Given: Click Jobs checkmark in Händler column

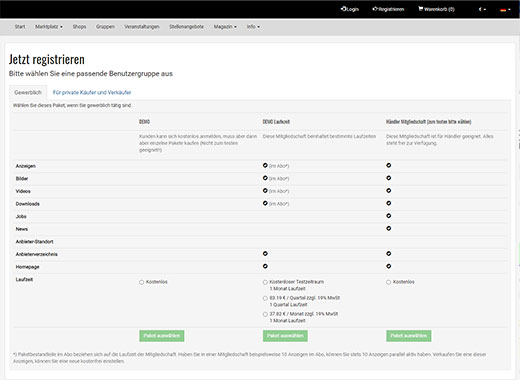Looking at the screenshot, I should tap(389, 216).
